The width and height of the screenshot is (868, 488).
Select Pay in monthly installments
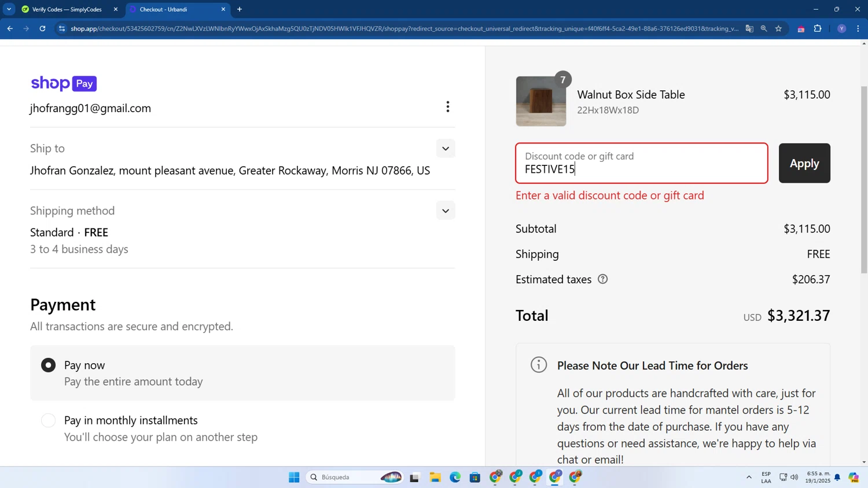[49, 420]
